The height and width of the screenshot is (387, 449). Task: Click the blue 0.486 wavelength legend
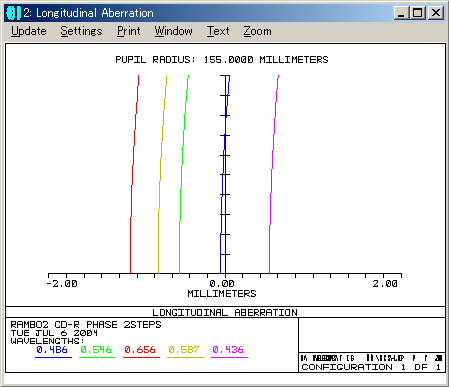tap(52, 350)
